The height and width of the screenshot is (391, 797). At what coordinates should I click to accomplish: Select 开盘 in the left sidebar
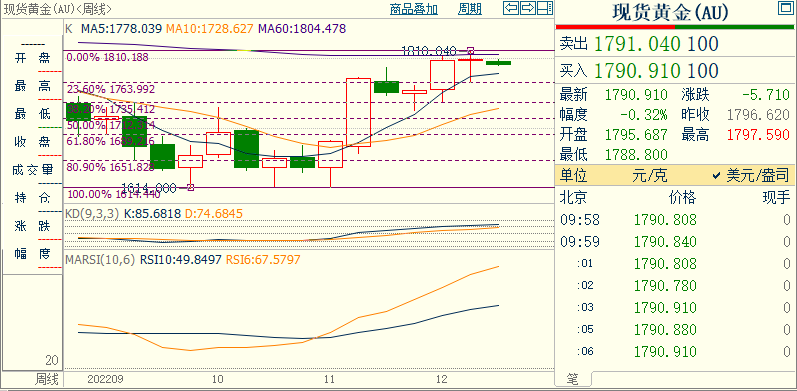33,58
